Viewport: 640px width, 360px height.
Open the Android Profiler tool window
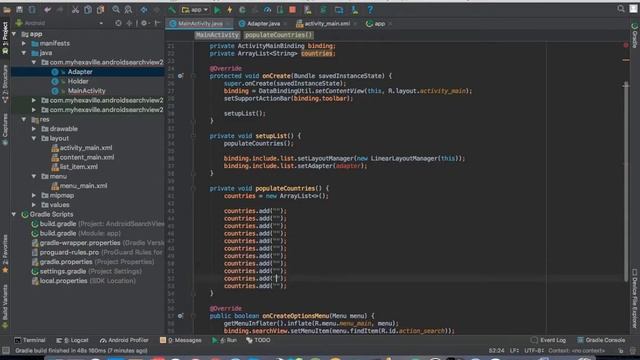[x=124, y=340]
